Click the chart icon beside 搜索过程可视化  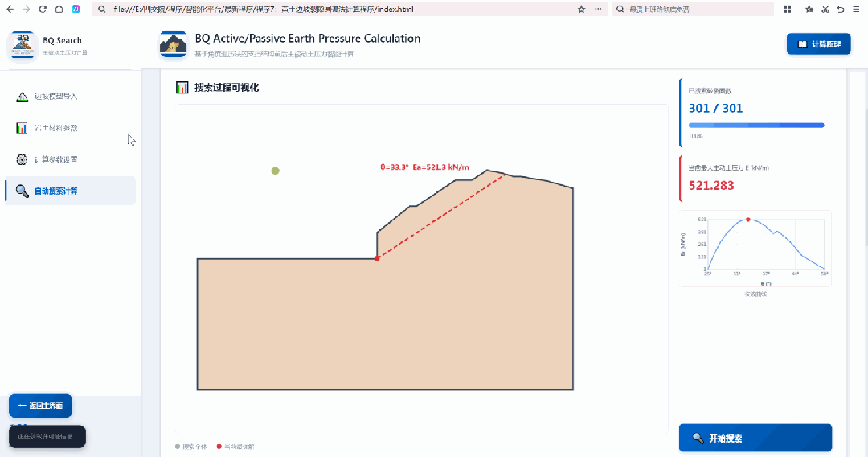[x=182, y=88]
